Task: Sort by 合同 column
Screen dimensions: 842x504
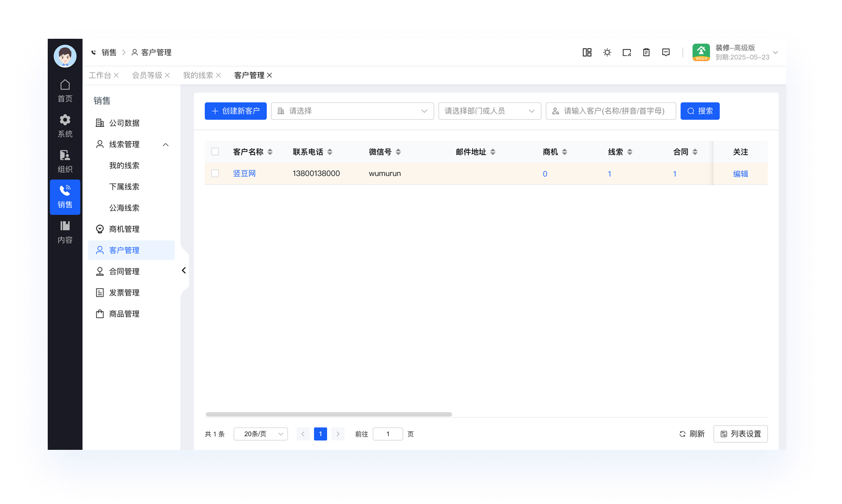Action: (x=695, y=152)
